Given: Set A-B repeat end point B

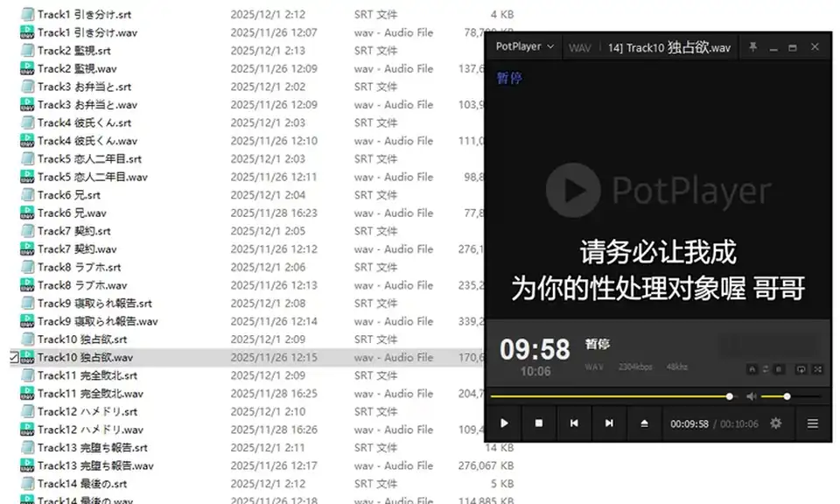Looking at the screenshot, I should (779, 369).
